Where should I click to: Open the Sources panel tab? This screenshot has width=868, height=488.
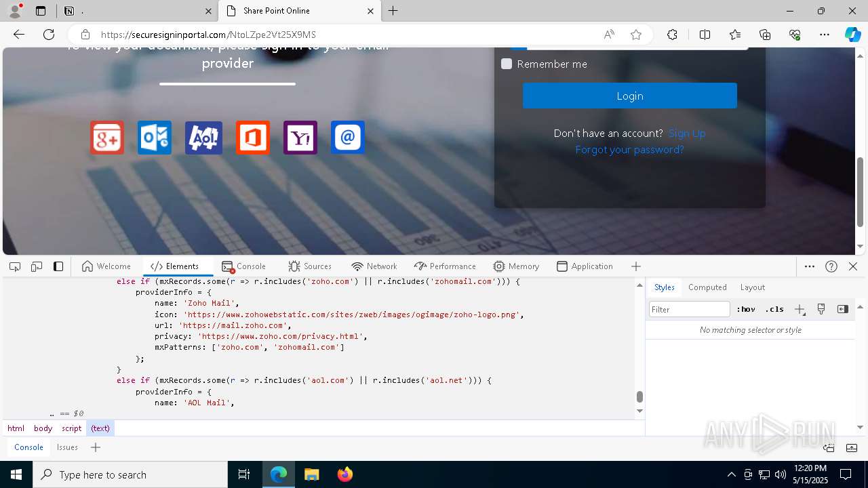[x=310, y=266]
